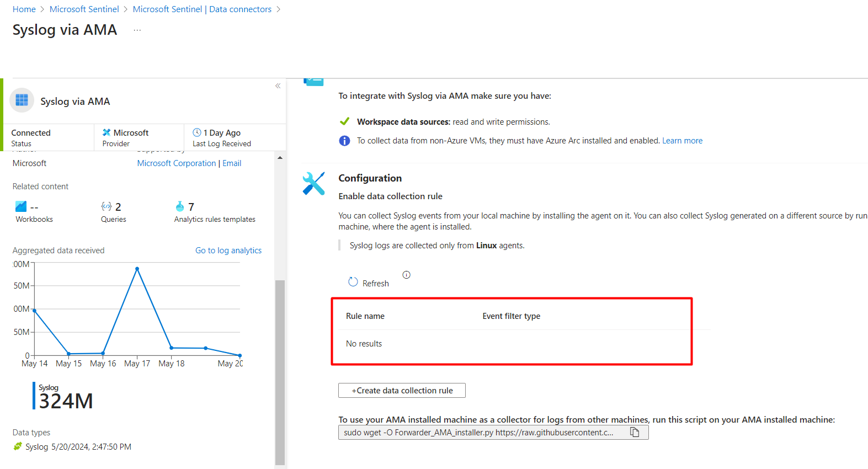The width and height of the screenshot is (868, 469).
Task: Click the green checkmark for workspace permissions
Action: 344,121
